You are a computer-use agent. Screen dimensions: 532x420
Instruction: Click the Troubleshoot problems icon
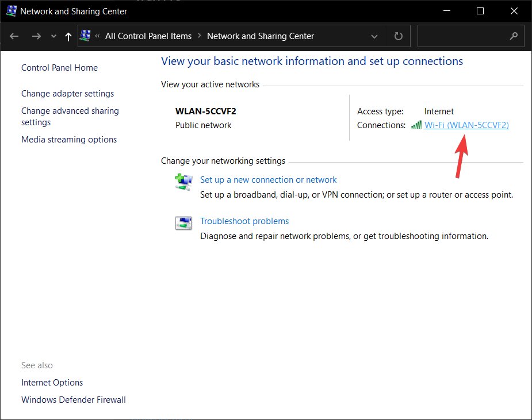(183, 224)
